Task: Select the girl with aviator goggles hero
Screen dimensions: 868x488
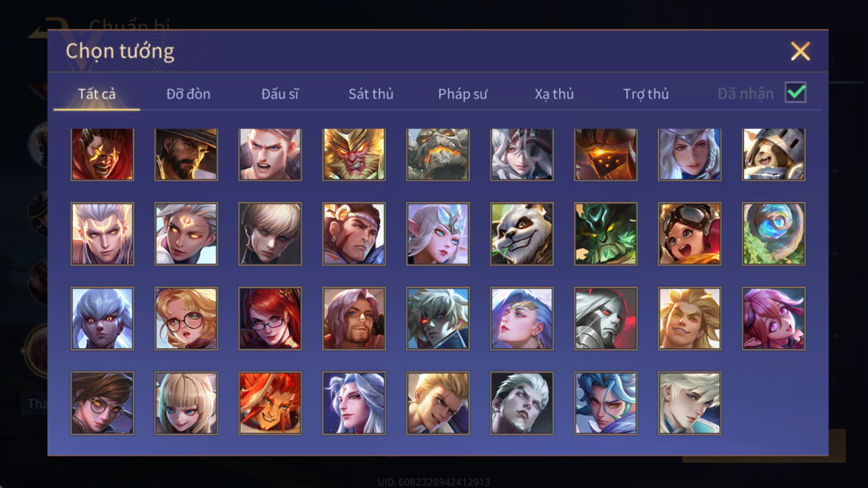Action: coord(690,234)
